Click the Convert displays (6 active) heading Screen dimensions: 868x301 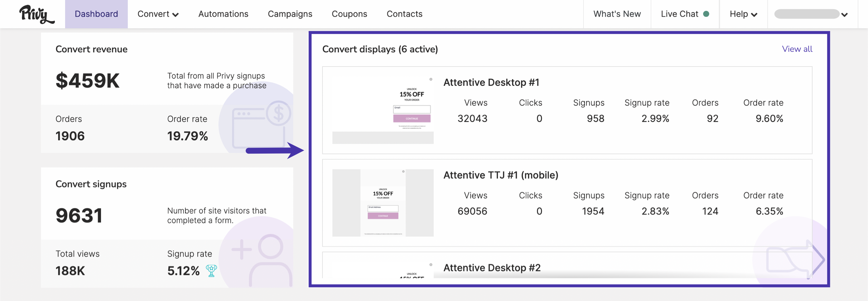[x=380, y=49]
